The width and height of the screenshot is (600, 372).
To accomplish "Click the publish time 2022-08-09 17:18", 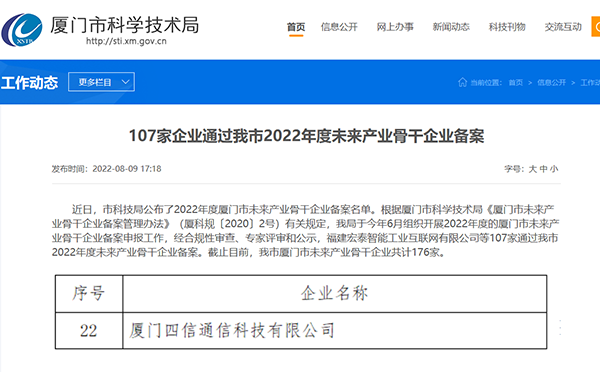I will coord(127,169).
